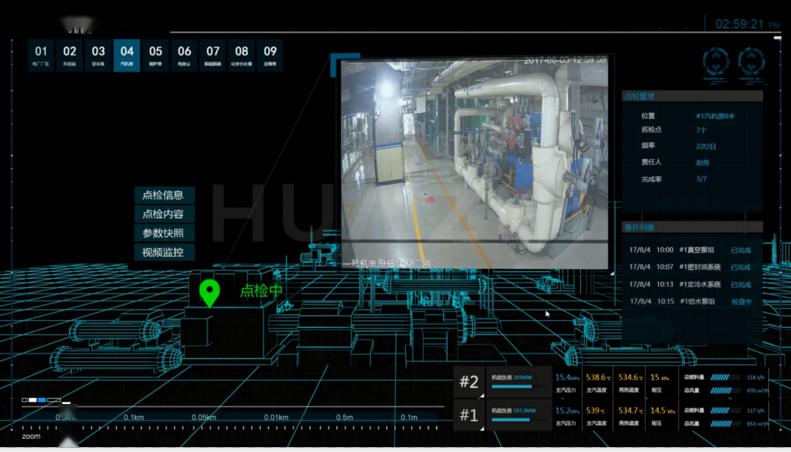
Task: Click the 已完成 status of 10:00 event
Action: click(x=741, y=250)
